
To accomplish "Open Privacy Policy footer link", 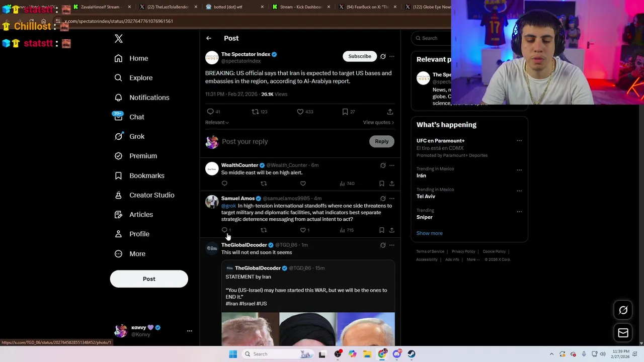I will 463,251.
